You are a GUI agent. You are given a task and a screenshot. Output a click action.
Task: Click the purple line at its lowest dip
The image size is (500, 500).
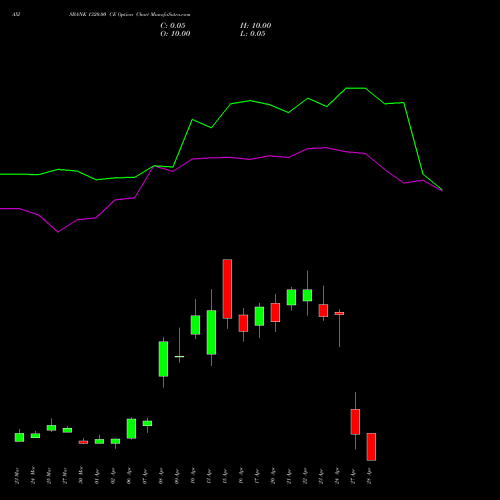pyautogui.click(x=58, y=232)
